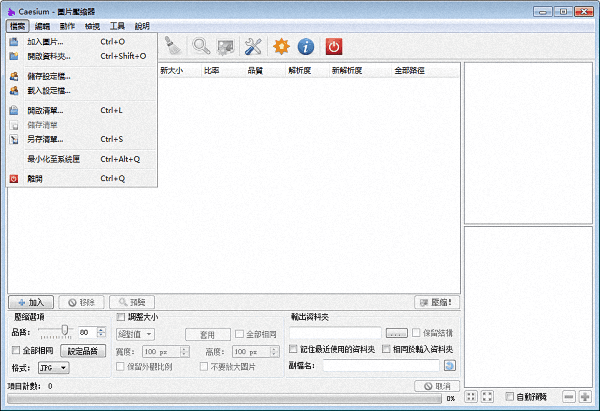Toggle 全部相同 checkbox beside 設定品質
Viewport: 600px width, 411px height.
coord(16,350)
